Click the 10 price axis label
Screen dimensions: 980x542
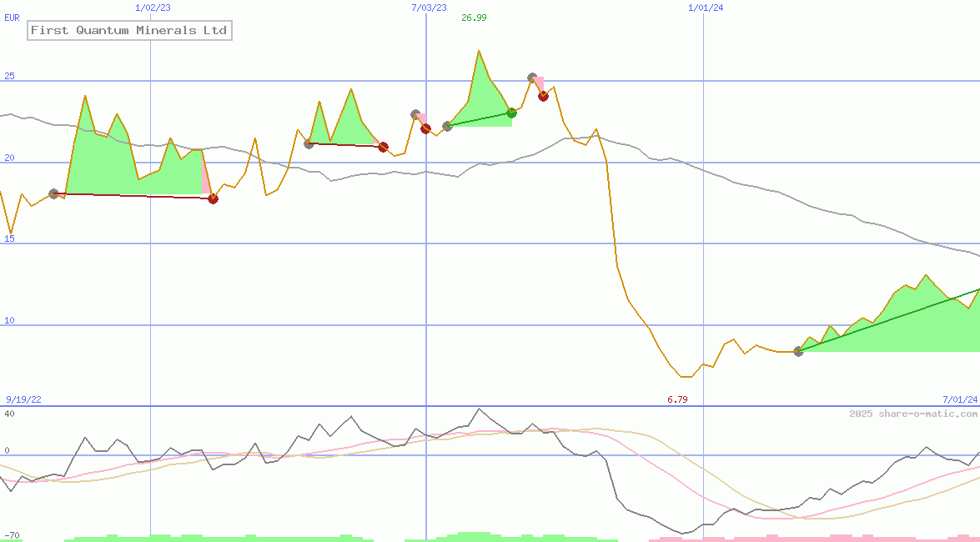coord(9,320)
